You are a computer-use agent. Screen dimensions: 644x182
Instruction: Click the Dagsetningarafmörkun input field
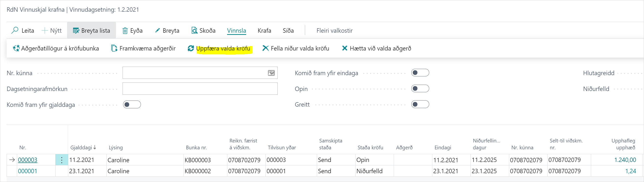coord(200,89)
